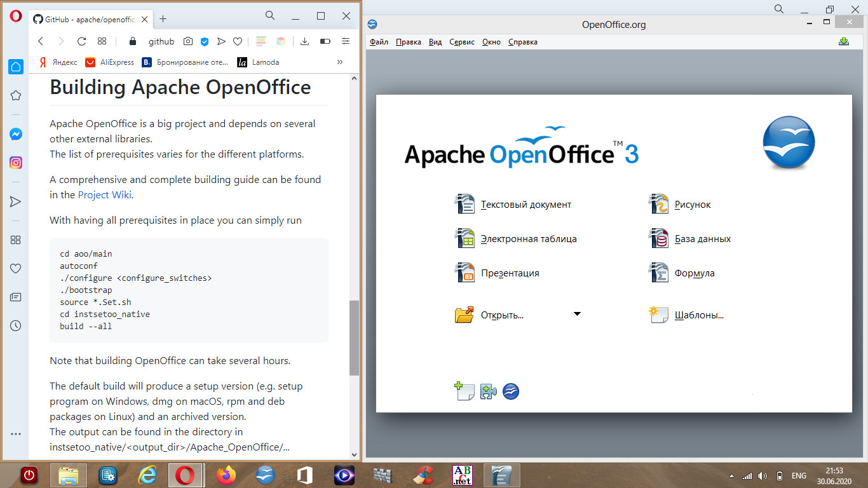The image size is (868, 488).
Task: Open the sidebar Speed Dial grid icon
Action: [x=16, y=240]
